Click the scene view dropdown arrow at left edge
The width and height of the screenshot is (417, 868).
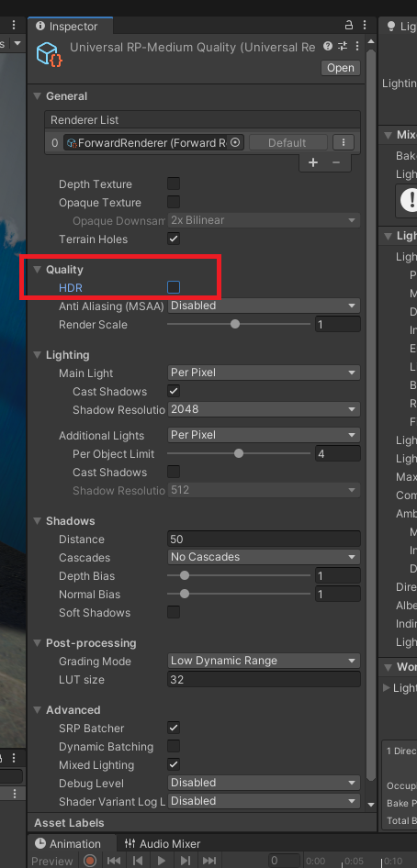(17, 43)
